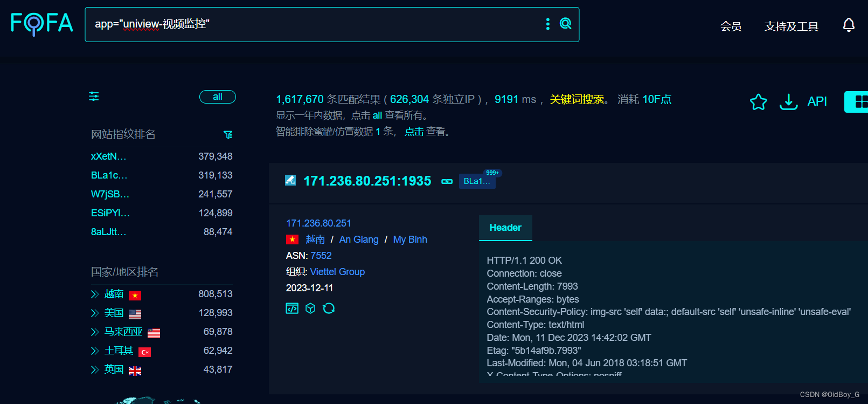Viewport: 868px width, 404px height.
Task: Expand the 马来西亚 country entry
Action: [x=95, y=332]
